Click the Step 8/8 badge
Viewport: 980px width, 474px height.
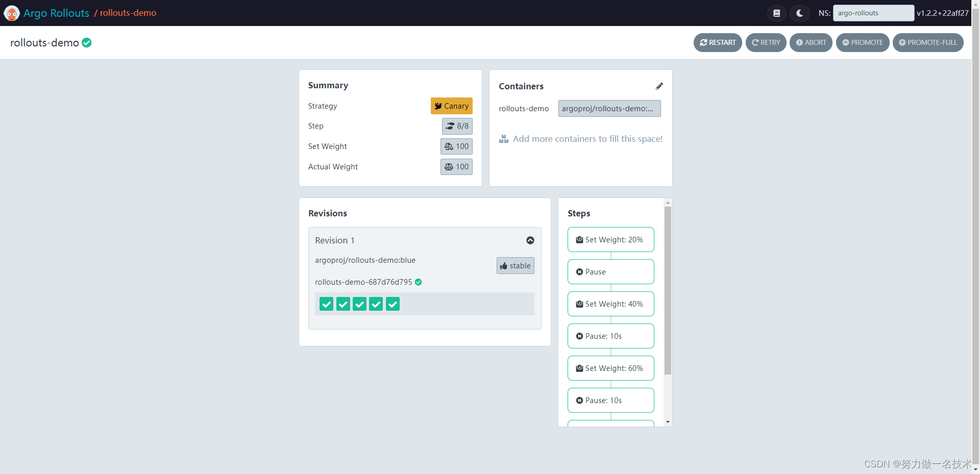(x=457, y=126)
